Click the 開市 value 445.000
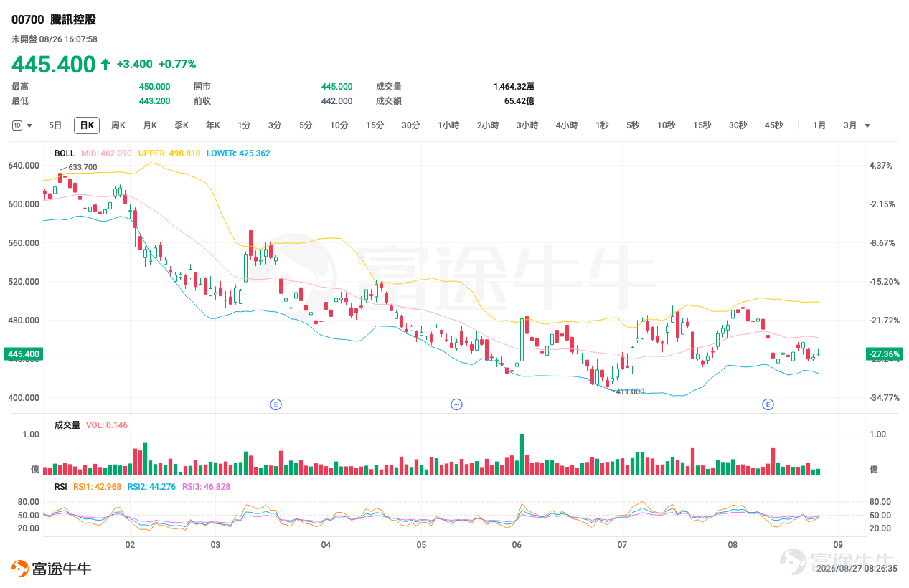909x588 pixels. click(x=337, y=87)
